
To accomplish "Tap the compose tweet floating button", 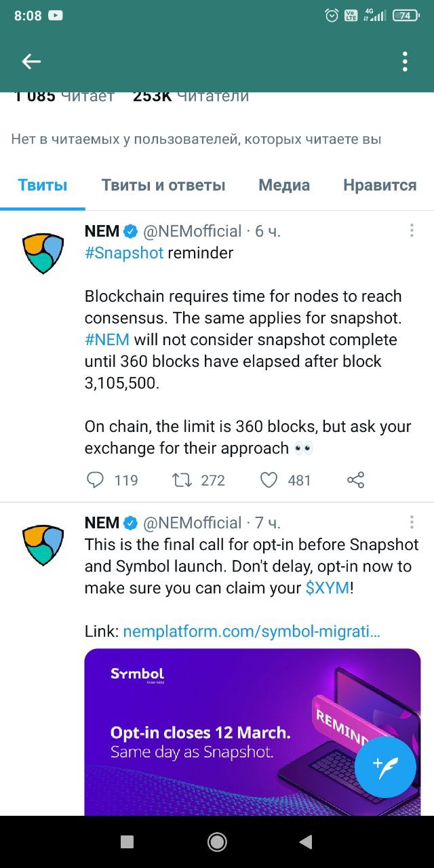I will 385,767.
